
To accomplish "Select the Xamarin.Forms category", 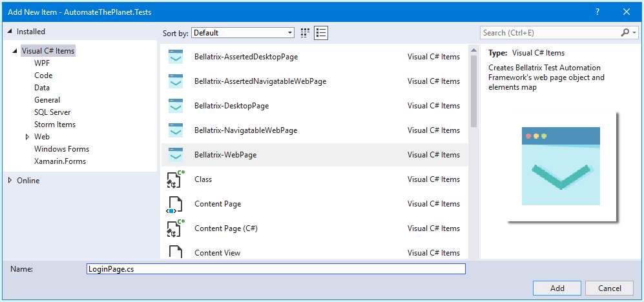I will coord(60,161).
